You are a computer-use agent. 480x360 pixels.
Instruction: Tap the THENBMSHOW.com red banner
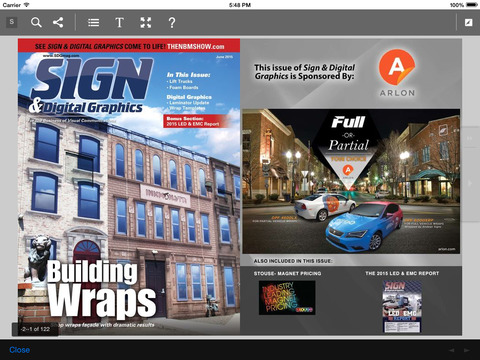(x=129, y=46)
